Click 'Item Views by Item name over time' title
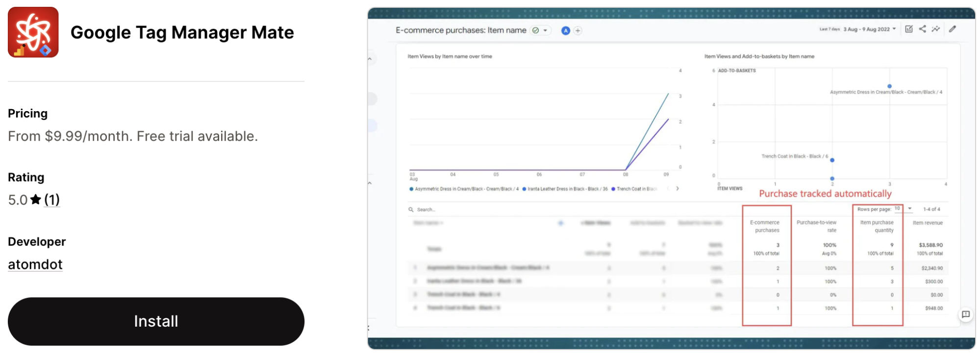980x357 pixels. (450, 56)
